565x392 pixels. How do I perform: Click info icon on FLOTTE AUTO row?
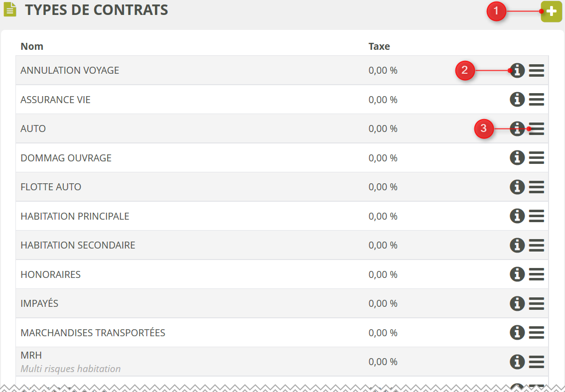517,187
